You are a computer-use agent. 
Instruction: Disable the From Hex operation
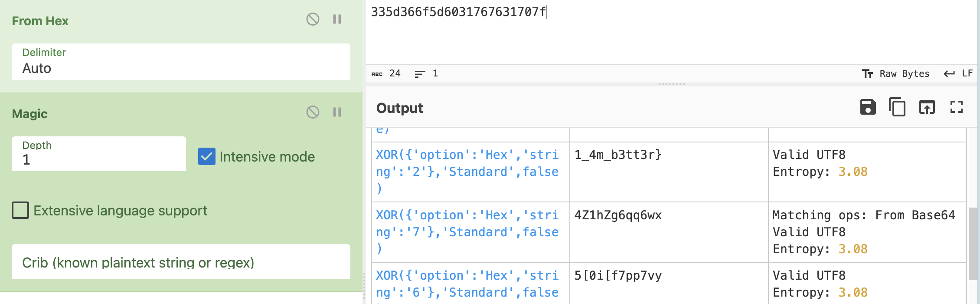[313, 20]
